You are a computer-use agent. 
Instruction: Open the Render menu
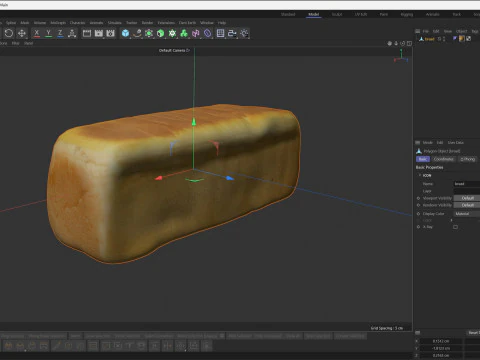(x=147, y=23)
